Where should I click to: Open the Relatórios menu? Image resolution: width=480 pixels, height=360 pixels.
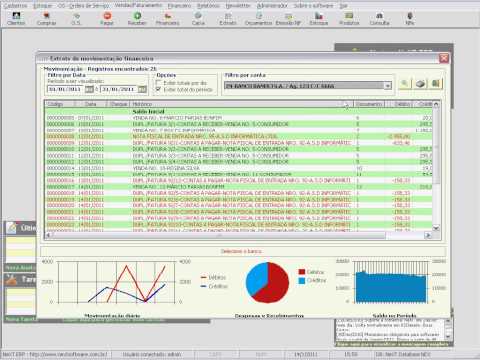(x=208, y=6)
